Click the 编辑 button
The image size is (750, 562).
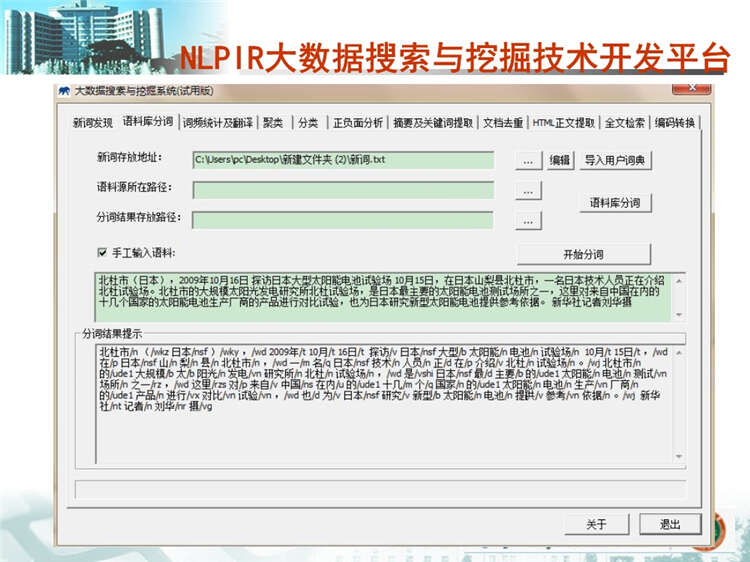coord(560,160)
